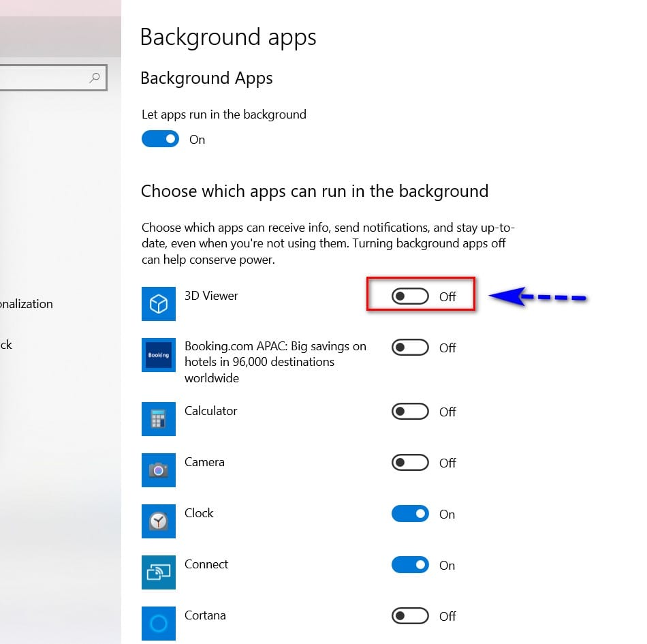Turn on Calculator background toggle
The image size is (647, 644).
click(x=410, y=412)
